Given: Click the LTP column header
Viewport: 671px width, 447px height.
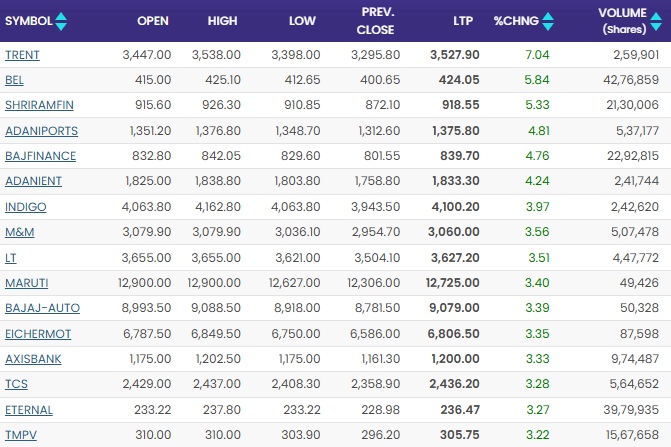Looking at the screenshot, I should 462,20.
